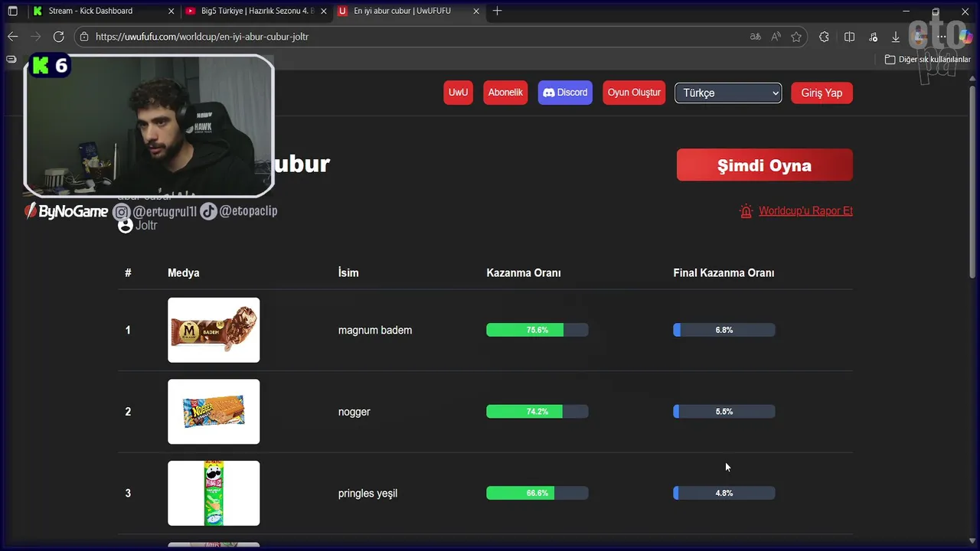
Task: Open magnum badem thumbnail image
Action: click(214, 330)
